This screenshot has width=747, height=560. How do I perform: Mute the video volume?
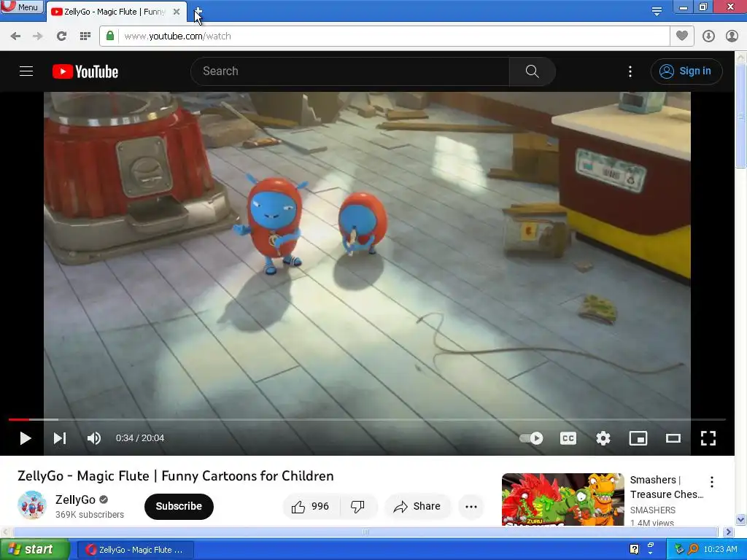[x=94, y=438]
